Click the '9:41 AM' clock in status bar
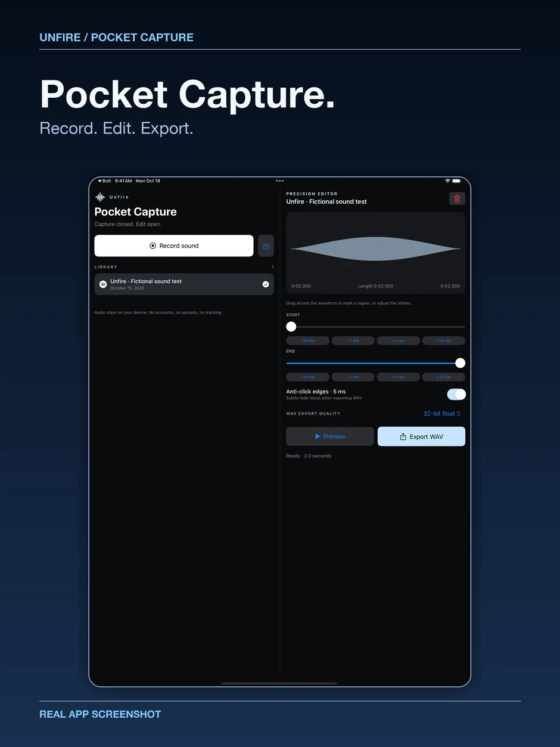 tap(123, 181)
